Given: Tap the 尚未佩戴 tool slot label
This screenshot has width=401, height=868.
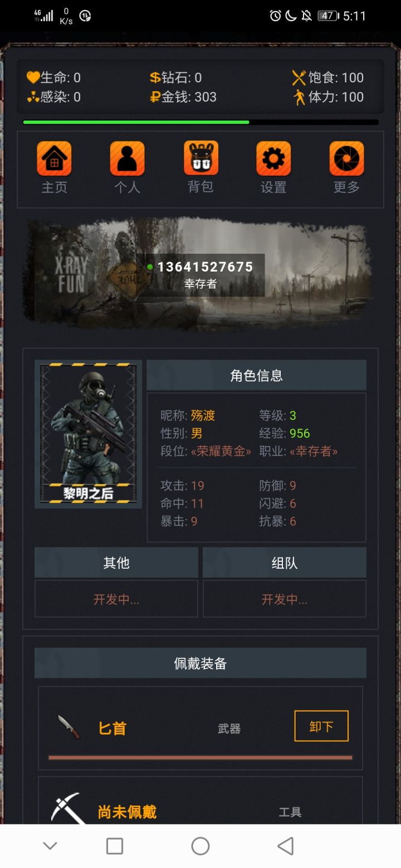Looking at the screenshot, I should (x=127, y=812).
